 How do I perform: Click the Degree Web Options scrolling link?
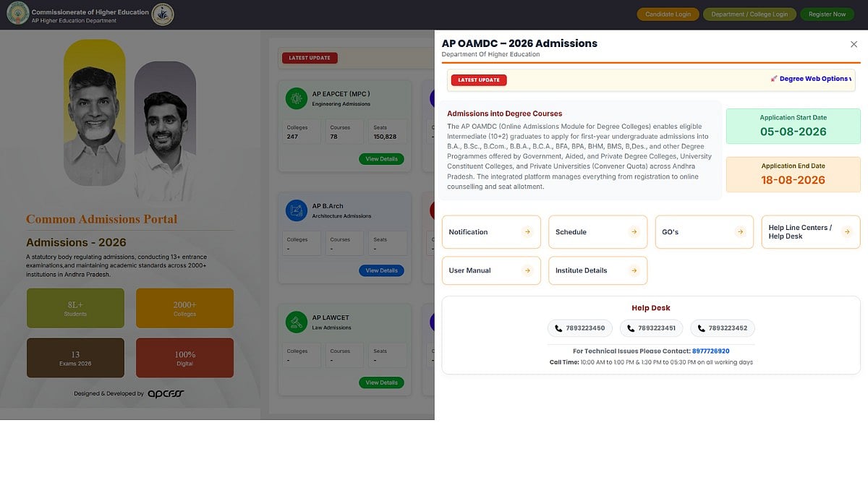tap(814, 79)
